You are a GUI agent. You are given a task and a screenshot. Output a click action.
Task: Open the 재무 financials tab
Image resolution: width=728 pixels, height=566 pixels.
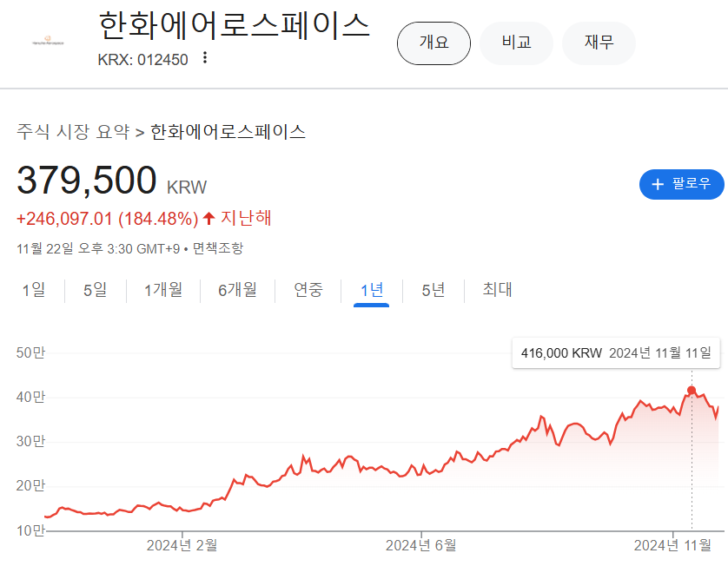pos(599,43)
